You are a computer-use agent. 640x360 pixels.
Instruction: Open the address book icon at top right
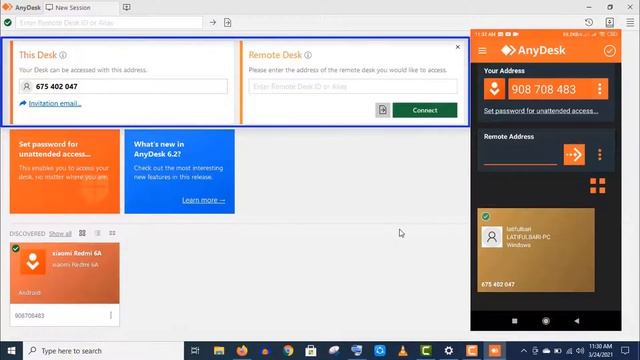click(609, 22)
